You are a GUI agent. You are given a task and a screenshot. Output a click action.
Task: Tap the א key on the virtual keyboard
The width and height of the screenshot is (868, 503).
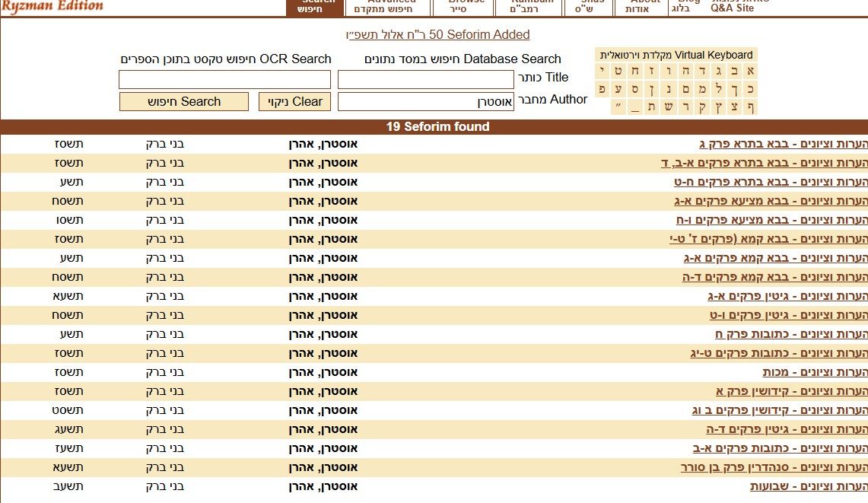tap(750, 71)
